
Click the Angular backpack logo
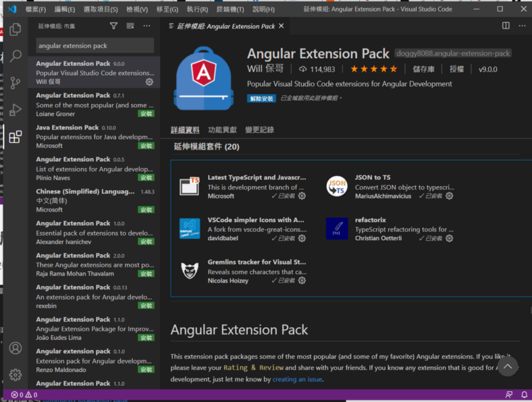pos(204,79)
